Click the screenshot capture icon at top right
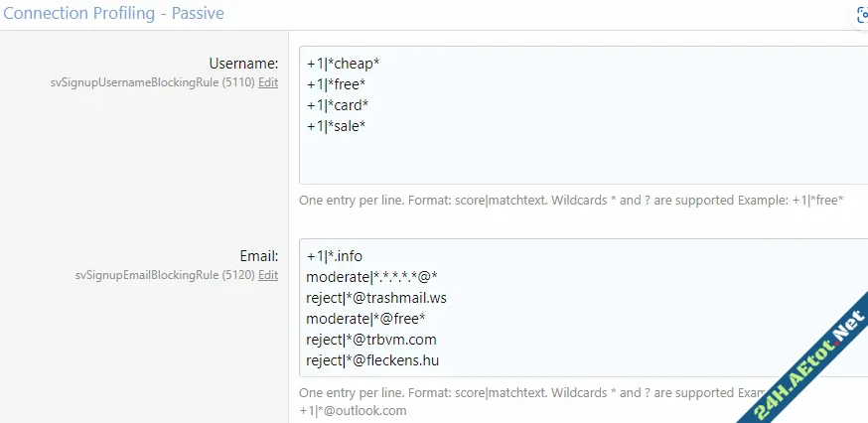The height and width of the screenshot is (423, 868). [861, 15]
